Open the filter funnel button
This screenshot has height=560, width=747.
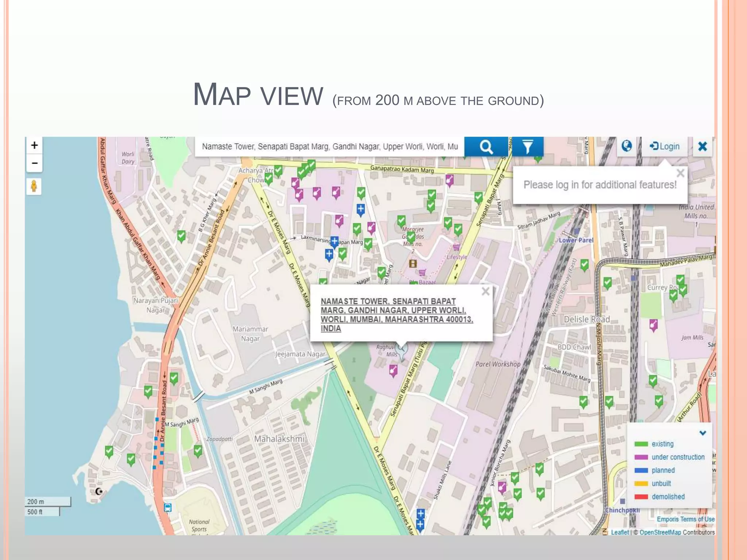[527, 147]
